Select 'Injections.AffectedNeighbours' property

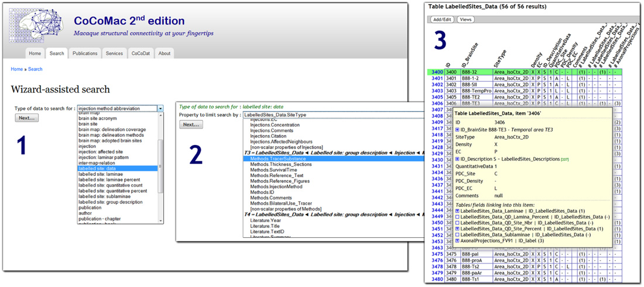(282, 141)
